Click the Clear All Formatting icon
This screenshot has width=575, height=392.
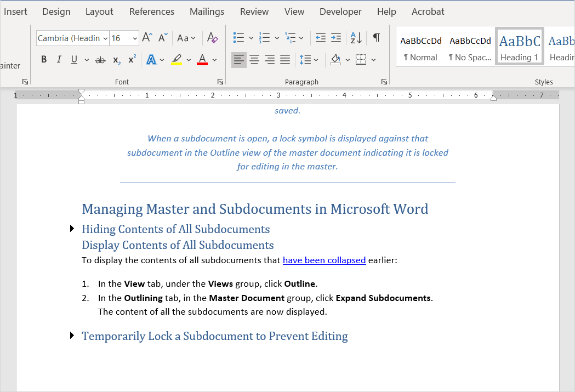(212, 37)
